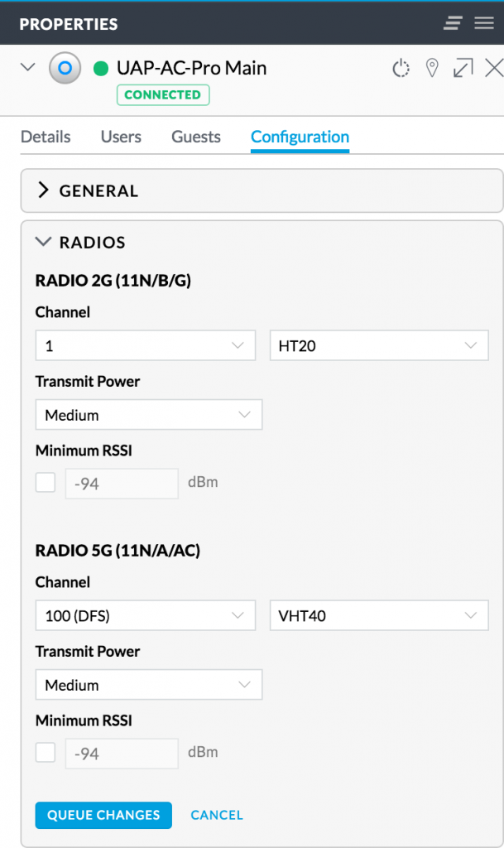The image size is (504, 848).
Task: Enable Minimum RSSI checkbox for Radio 2G
Action: [46, 483]
